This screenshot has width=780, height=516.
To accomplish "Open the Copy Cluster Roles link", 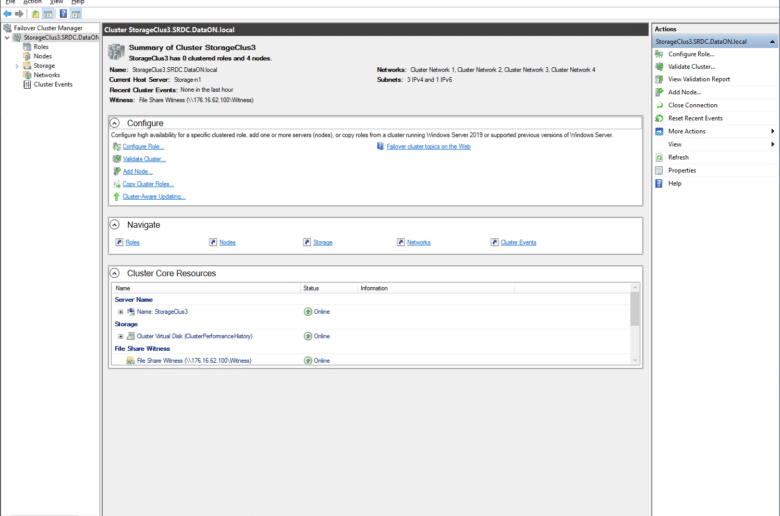I will [x=148, y=184].
